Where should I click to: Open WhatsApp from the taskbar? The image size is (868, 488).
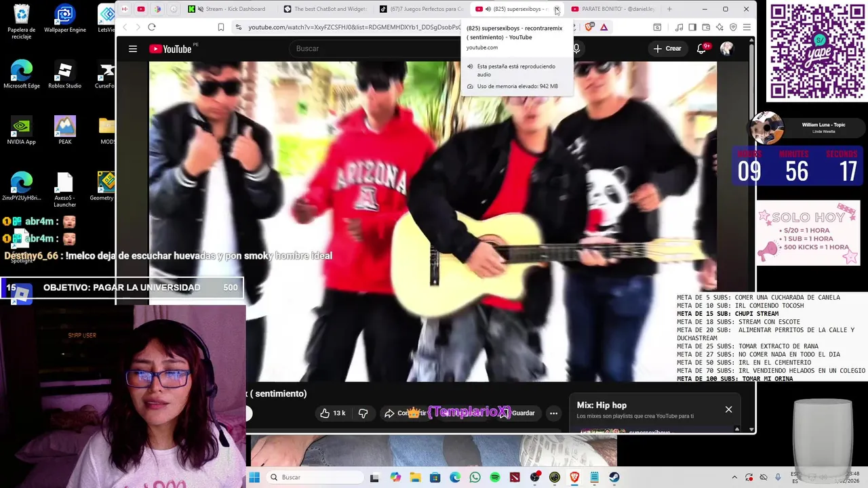pyautogui.click(x=475, y=477)
